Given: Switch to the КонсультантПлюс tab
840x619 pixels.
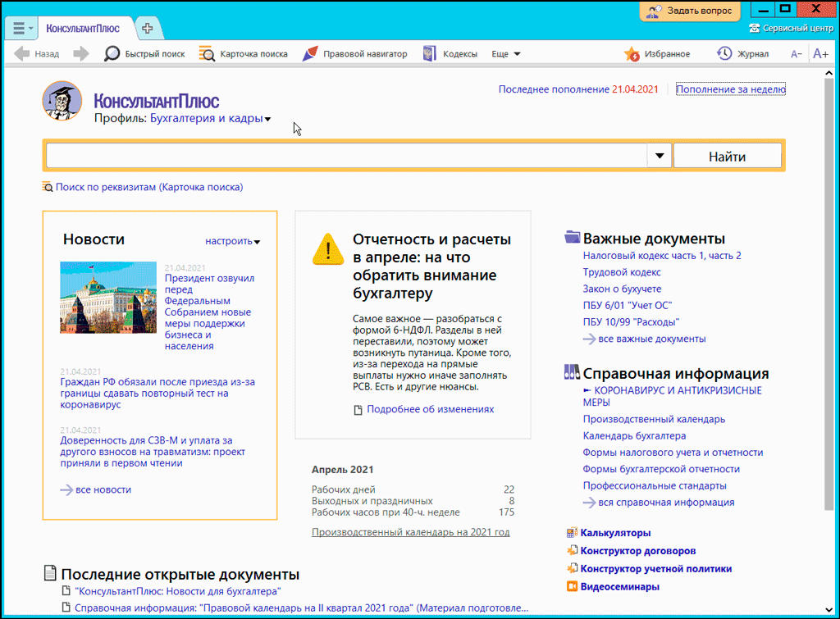Looking at the screenshot, I should 83,29.
